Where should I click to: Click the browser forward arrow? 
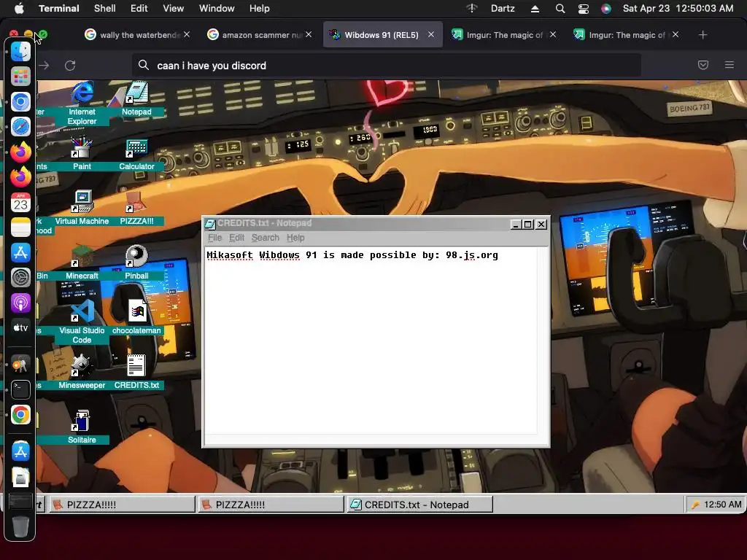[x=44, y=65]
